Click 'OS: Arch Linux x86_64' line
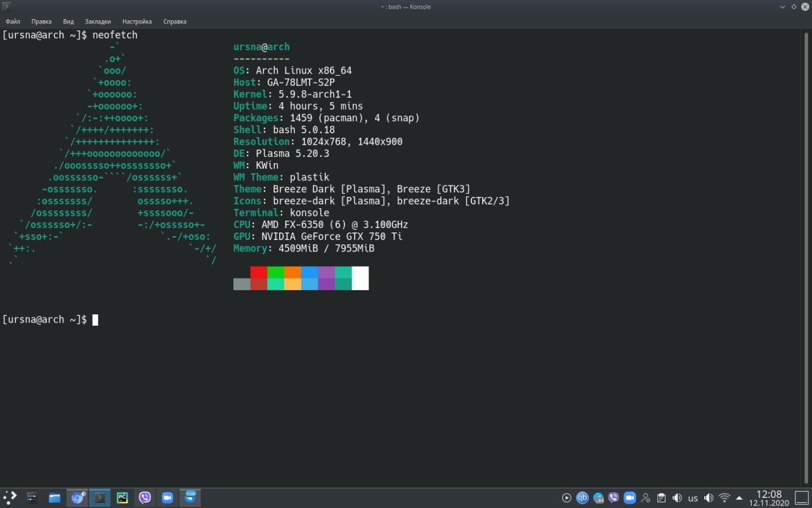This screenshot has height=508, width=812. (292, 70)
